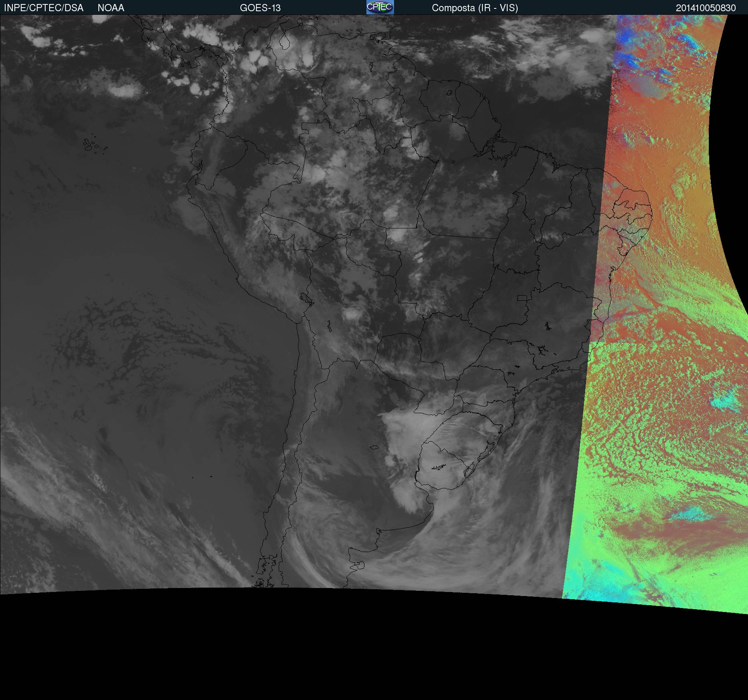This screenshot has width=748, height=700.
Task: Click the 201410050830 timestamp
Action: point(706,8)
